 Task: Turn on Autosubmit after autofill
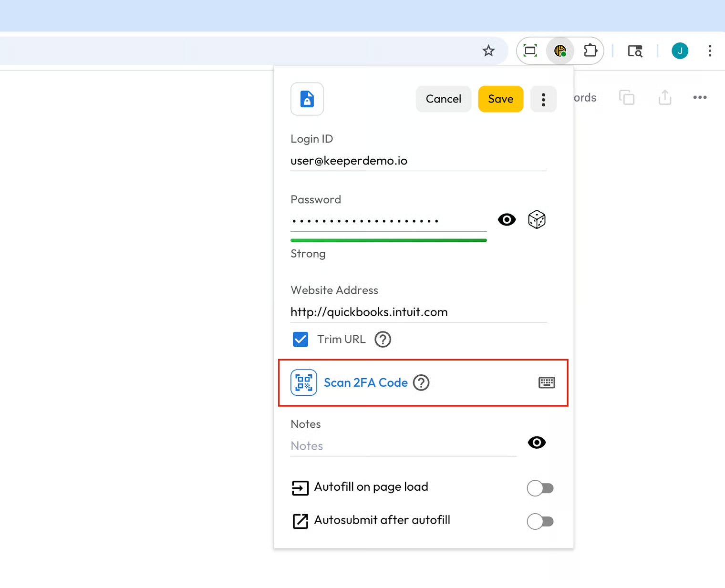(x=540, y=521)
